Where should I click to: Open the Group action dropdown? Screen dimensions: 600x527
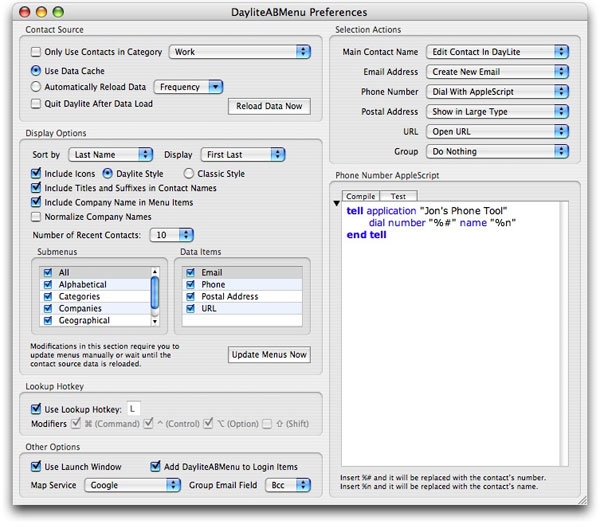497,151
